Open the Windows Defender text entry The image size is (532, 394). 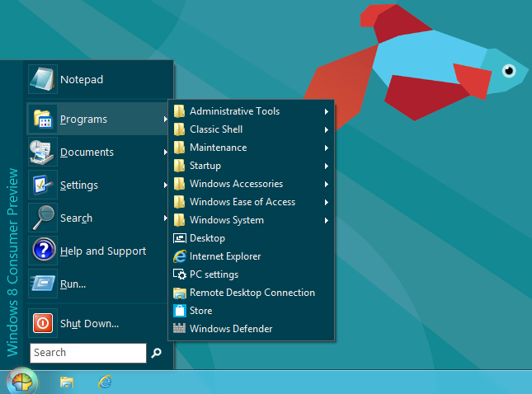[x=231, y=329]
